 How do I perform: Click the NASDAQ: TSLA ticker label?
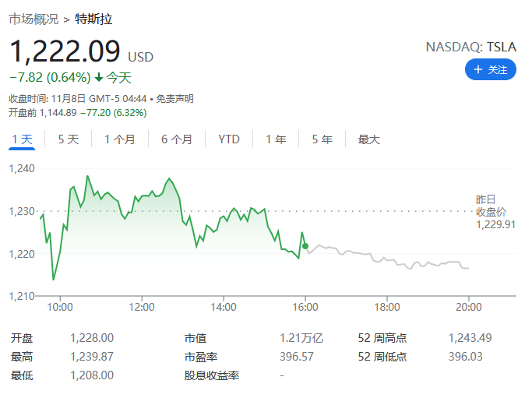[470, 47]
